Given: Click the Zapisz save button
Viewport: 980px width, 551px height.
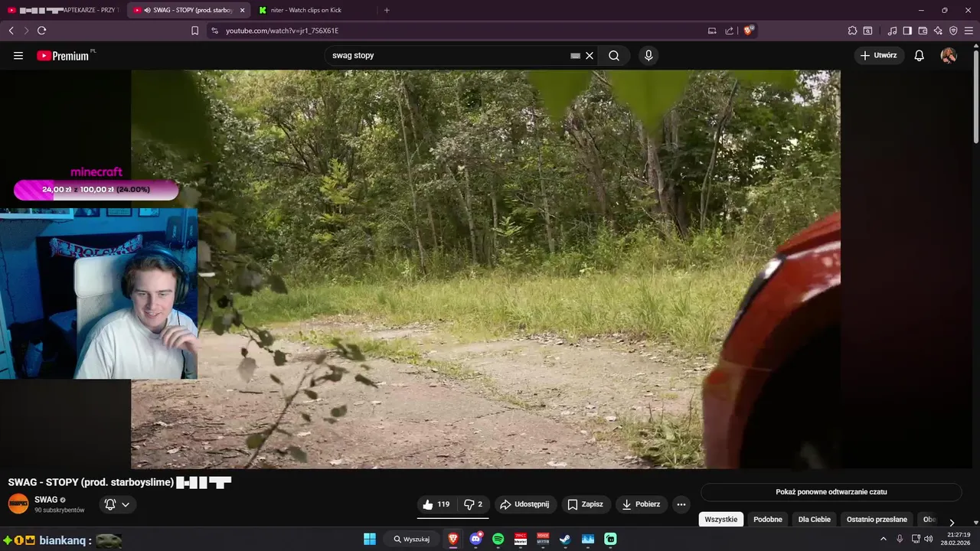Looking at the screenshot, I should pyautogui.click(x=585, y=504).
